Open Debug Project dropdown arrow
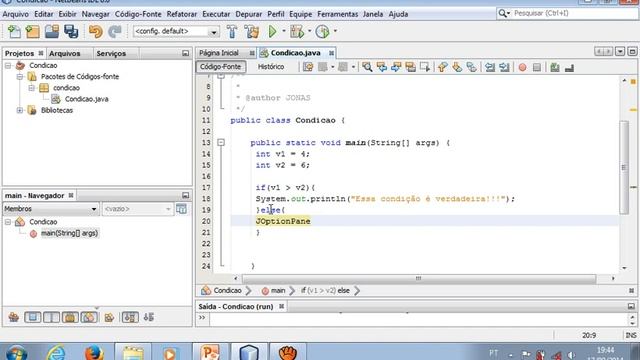Viewport: 640px width, 360px height. click(x=309, y=31)
